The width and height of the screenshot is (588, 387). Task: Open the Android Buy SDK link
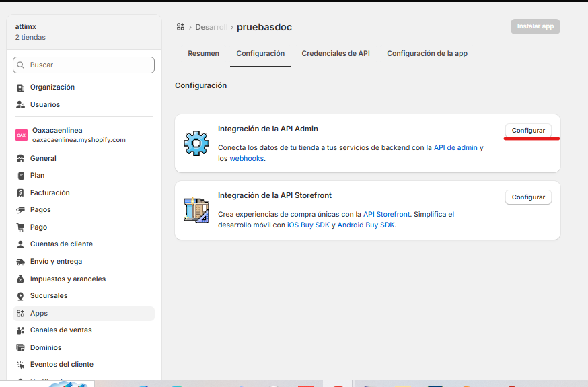366,225
